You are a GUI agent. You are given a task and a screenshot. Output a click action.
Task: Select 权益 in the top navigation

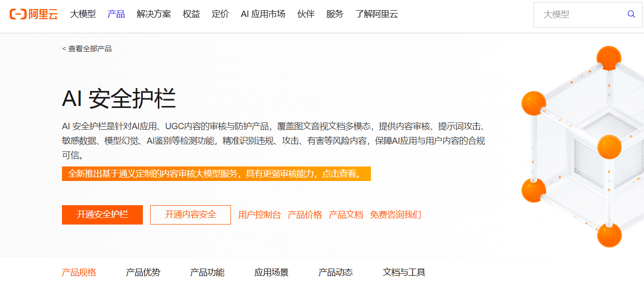tap(192, 14)
